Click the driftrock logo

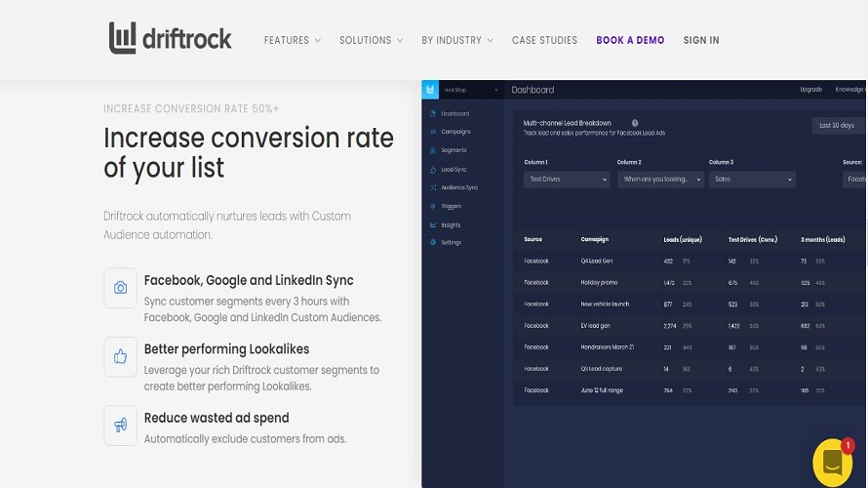click(170, 38)
